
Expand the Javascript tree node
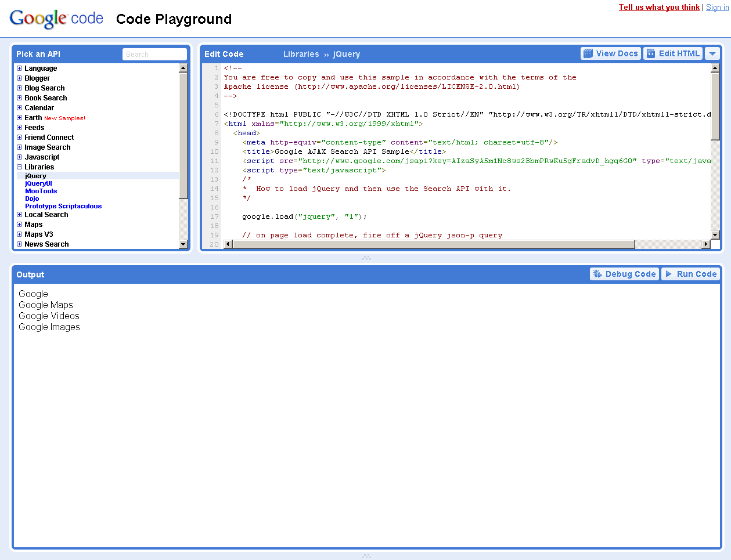click(19, 157)
